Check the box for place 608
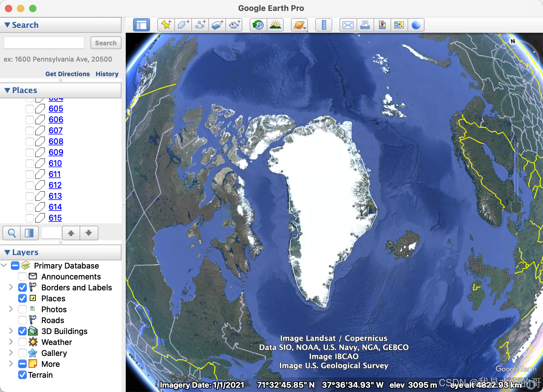Viewport: 543px width, 392px height. [30, 141]
